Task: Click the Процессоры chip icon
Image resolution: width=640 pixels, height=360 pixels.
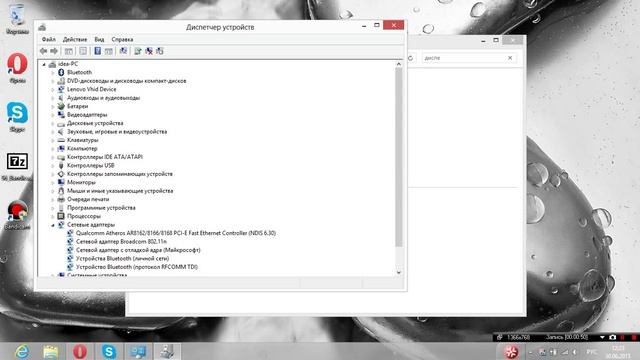Action: coord(61,216)
